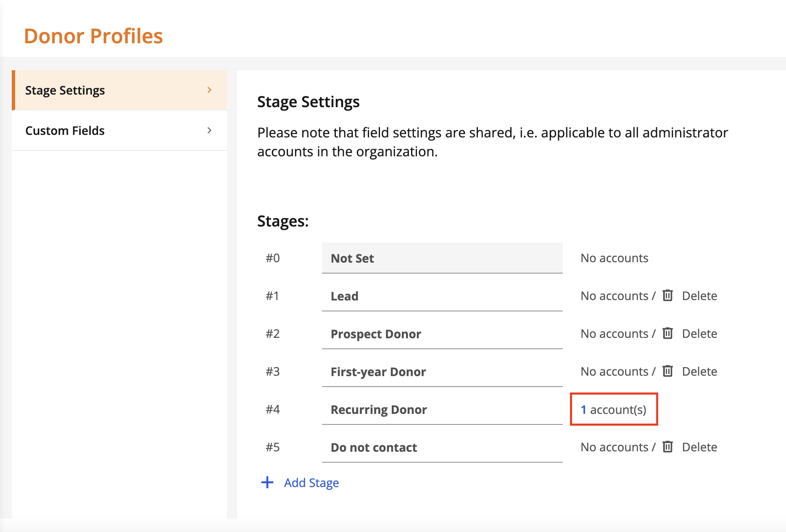Open the "1 account(s)" link for Recurring Donor
This screenshot has width=786, height=532.
point(614,409)
